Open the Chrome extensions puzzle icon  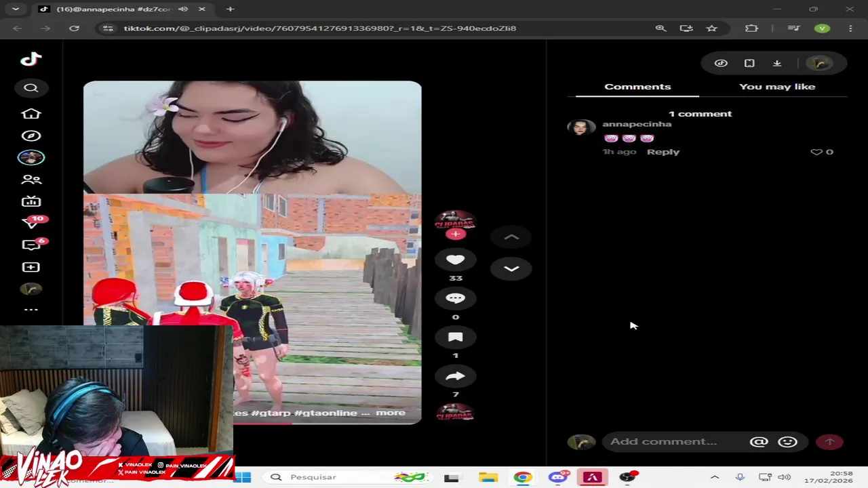tap(751, 28)
